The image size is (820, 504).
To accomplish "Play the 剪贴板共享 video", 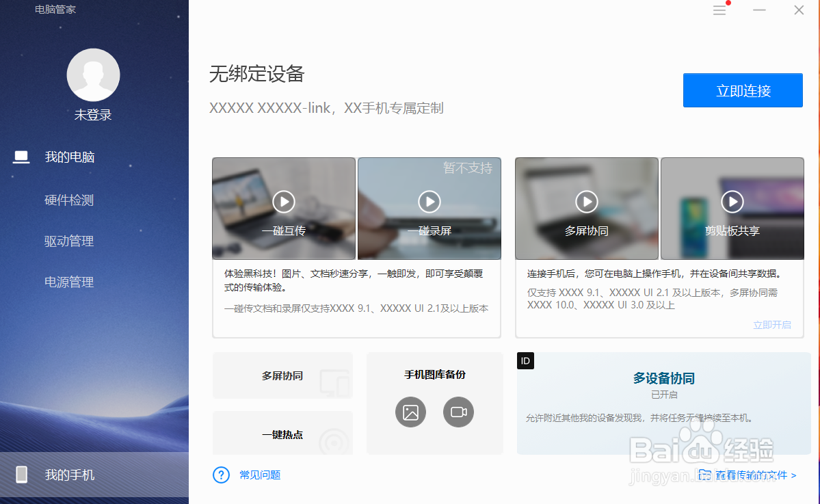I will pyautogui.click(x=732, y=202).
